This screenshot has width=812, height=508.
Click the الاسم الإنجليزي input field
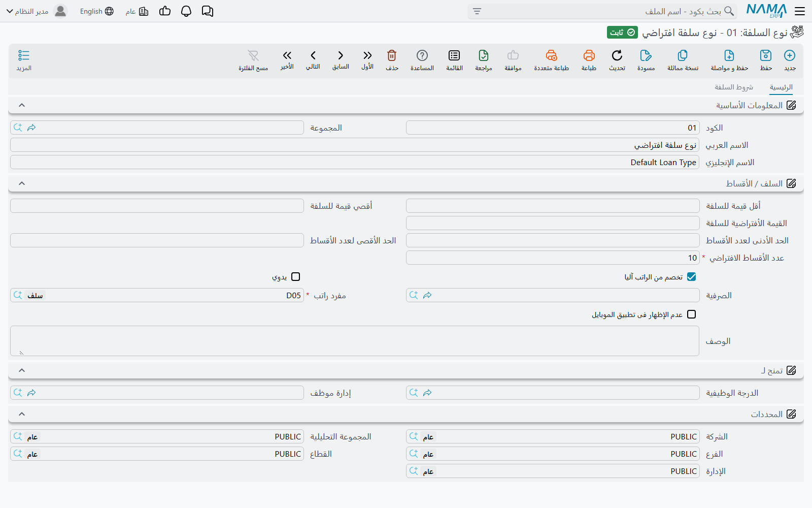(x=355, y=162)
